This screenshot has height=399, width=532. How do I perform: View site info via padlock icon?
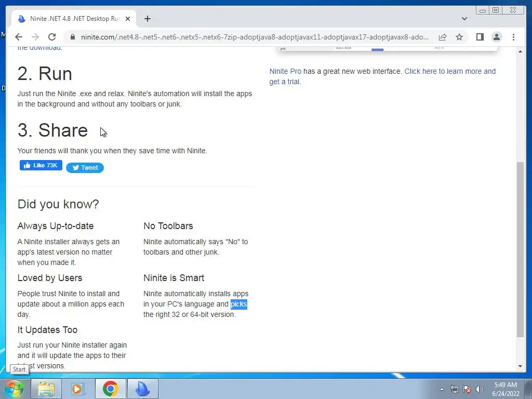pyautogui.click(x=72, y=37)
